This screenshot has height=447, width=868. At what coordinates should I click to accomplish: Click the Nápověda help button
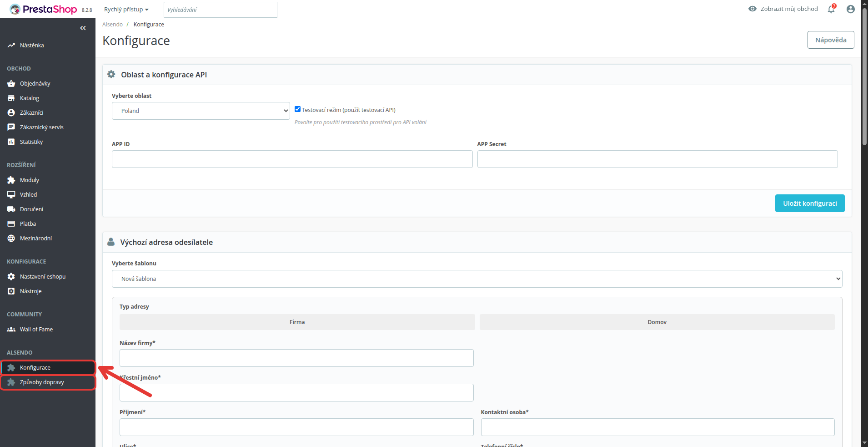831,40
